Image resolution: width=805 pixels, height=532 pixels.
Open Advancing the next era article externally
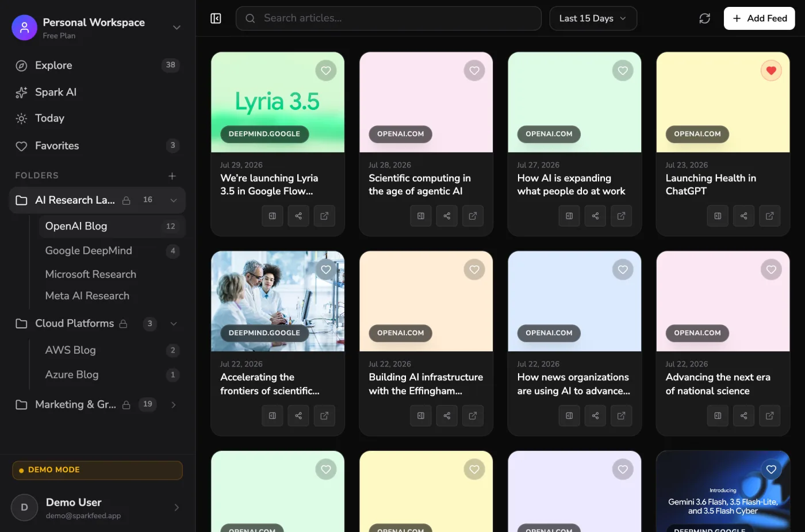(x=769, y=415)
